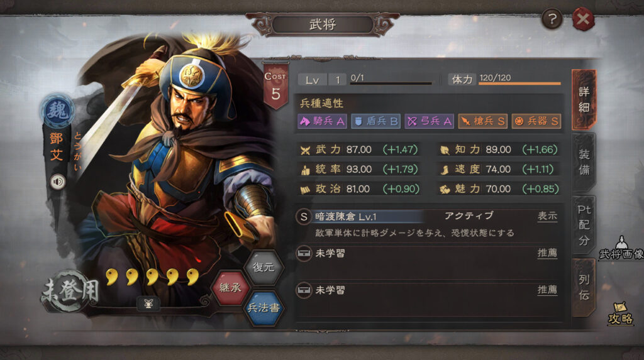The width and height of the screenshot is (644, 360).
Task: Select the 継承 hexagon button
Action: 230,287
